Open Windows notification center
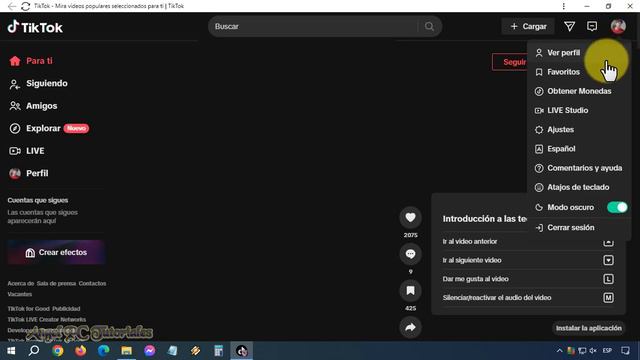This screenshot has width=640, height=360. (625, 351)
